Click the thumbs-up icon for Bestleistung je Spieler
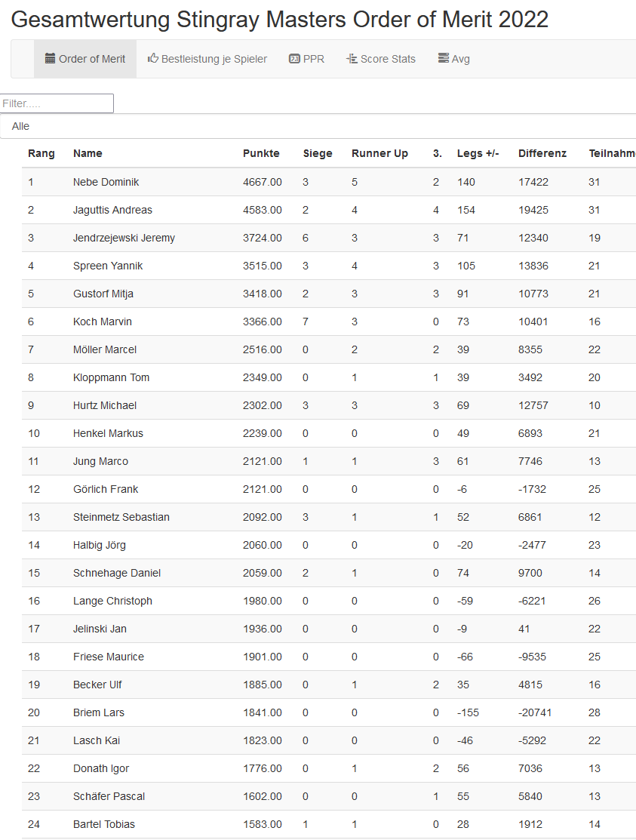This screenshot has height=840, width=636. pos(153,59)
